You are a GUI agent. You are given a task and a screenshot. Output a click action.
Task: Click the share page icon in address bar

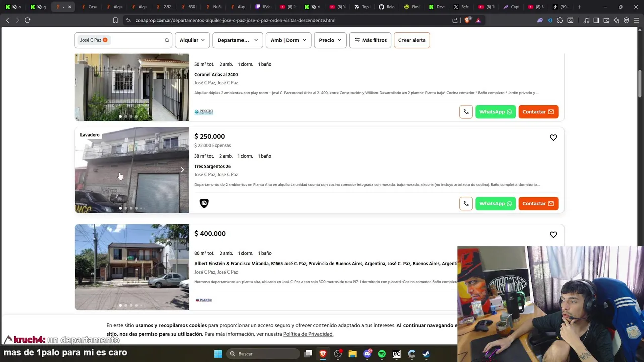pos(455,20)
